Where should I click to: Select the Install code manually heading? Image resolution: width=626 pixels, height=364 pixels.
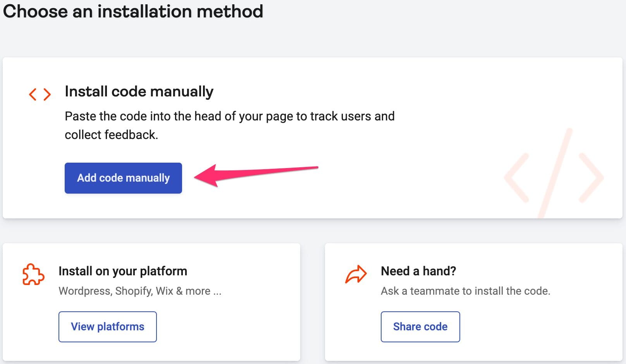(139, 92)
